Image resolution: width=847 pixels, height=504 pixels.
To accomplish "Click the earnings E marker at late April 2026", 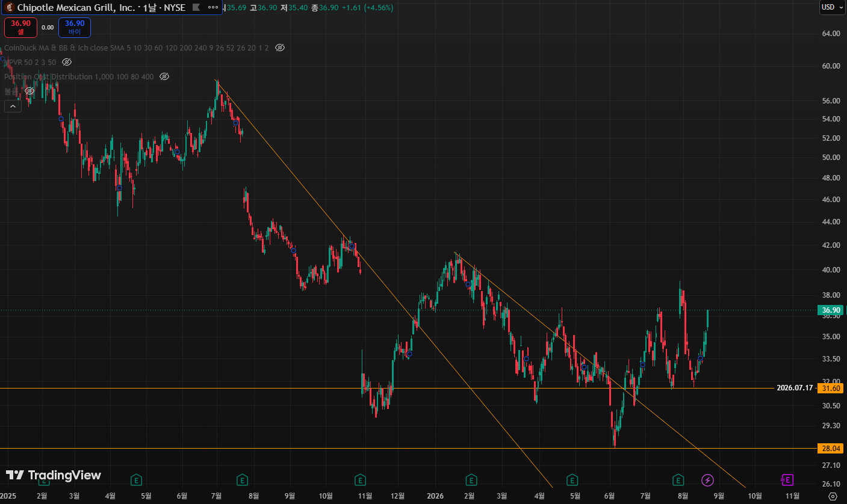I will tap(572, 480).
